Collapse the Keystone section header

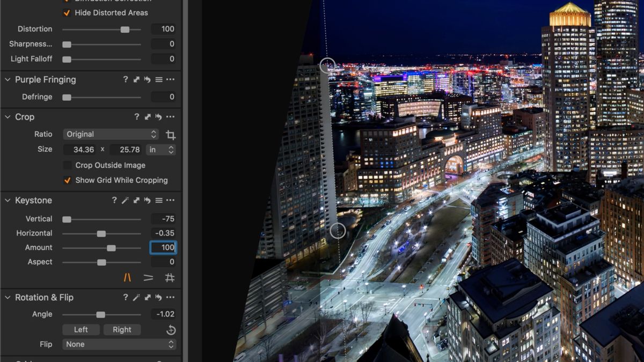point(8,200)
